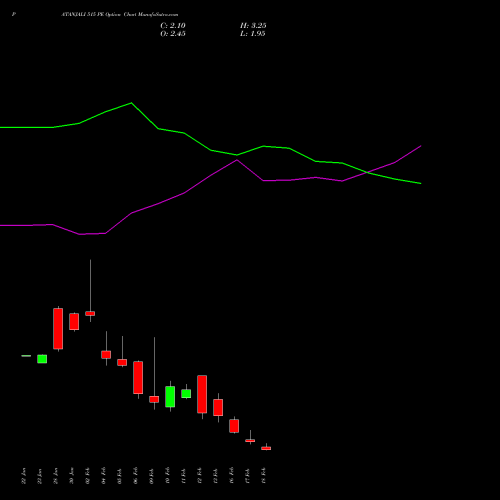This screenshot has width=500, height=500.
Task: Select the 30 Jan date label
Action: 72,476
